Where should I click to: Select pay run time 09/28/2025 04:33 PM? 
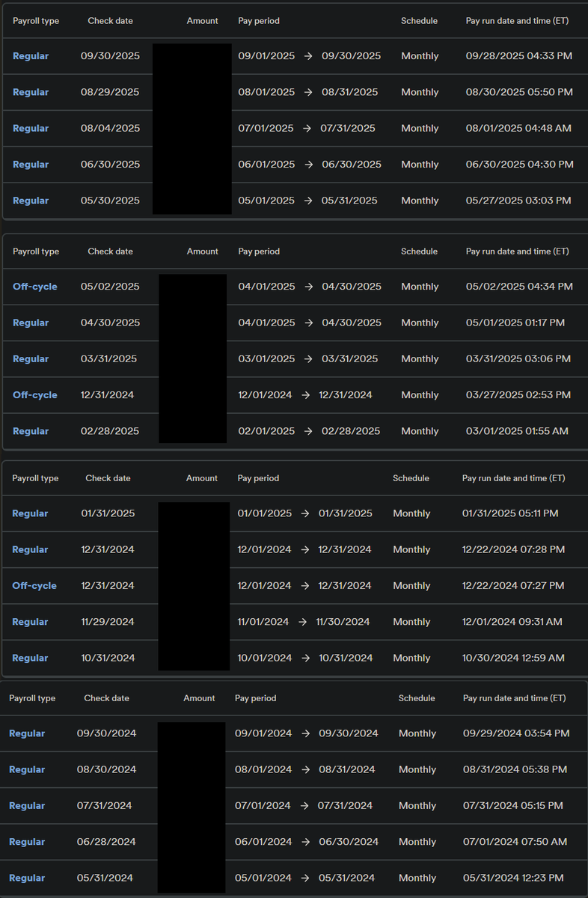coord(519,56)
